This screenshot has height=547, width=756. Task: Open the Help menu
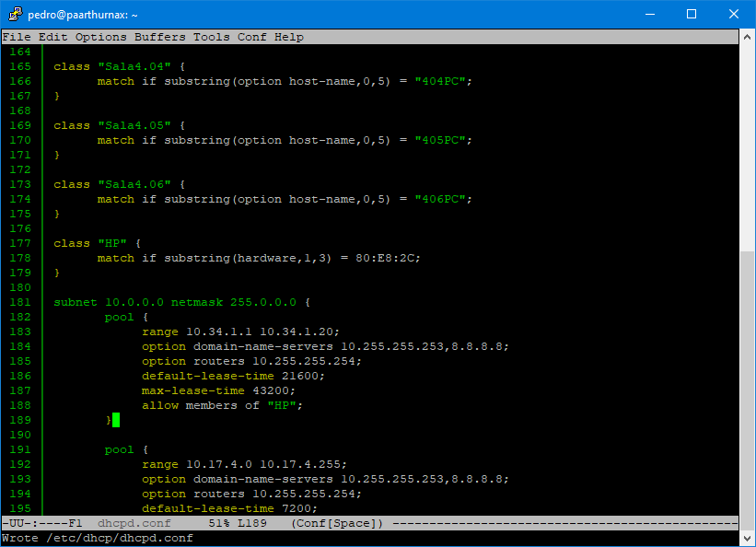(x=288, y=36)
